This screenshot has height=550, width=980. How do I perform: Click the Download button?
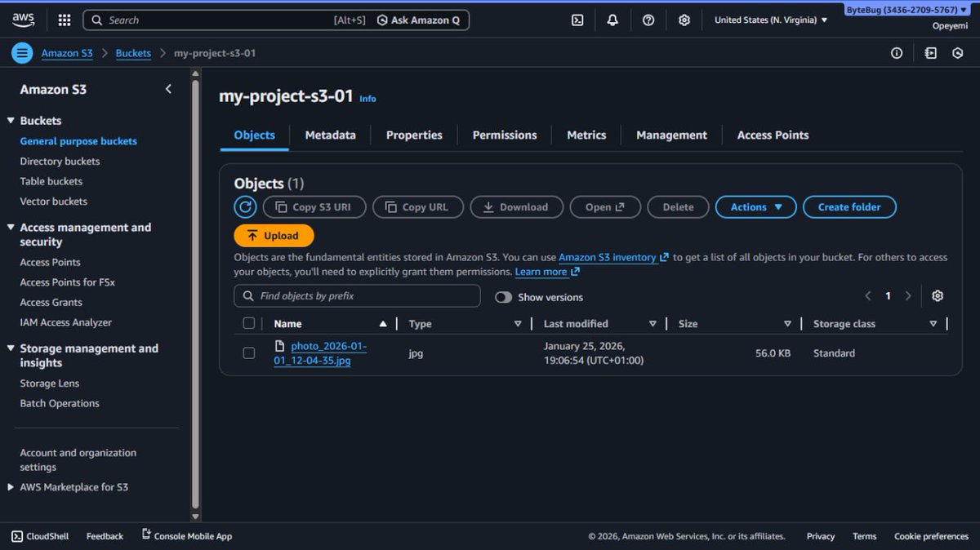click(516, 207)
